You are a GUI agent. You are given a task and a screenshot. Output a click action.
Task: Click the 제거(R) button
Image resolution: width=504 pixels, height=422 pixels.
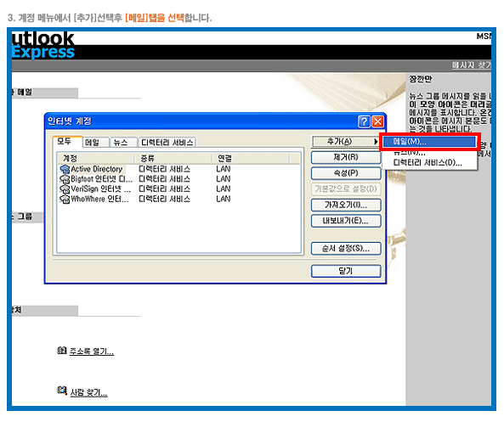click(x=346, y=157)
